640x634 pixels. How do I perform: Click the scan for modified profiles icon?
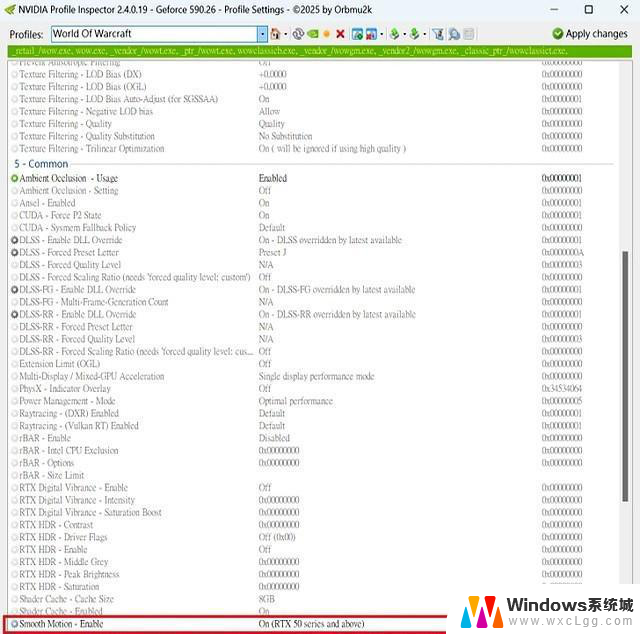pyautogui.click(x=454, y=34)
